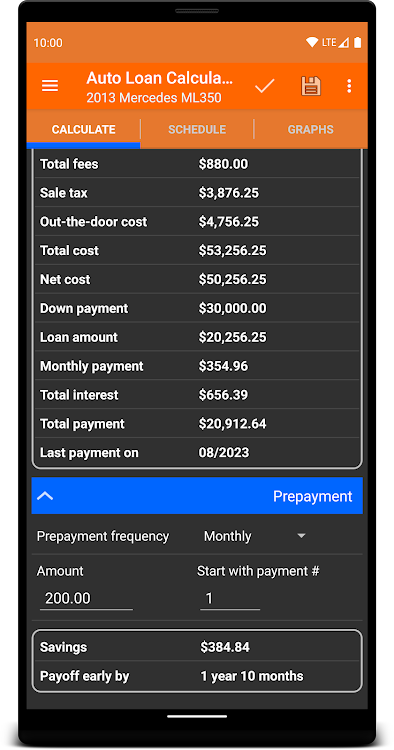Open the hamburger navigation menu

pyautogui.click(x=50, y=86)
